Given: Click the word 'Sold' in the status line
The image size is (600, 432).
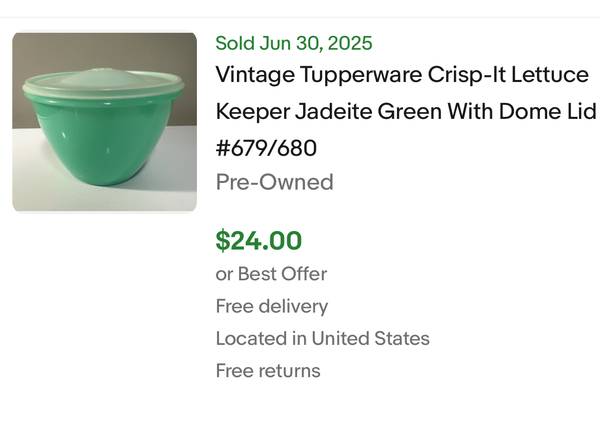Looking at the screenshot, I should (x=235, y=43).
